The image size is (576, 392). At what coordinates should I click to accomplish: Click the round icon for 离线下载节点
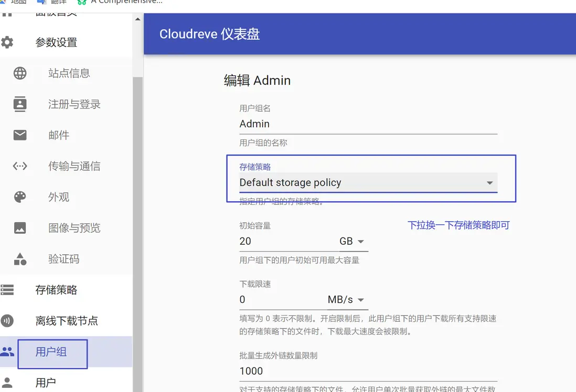click(x=7, y=321)
